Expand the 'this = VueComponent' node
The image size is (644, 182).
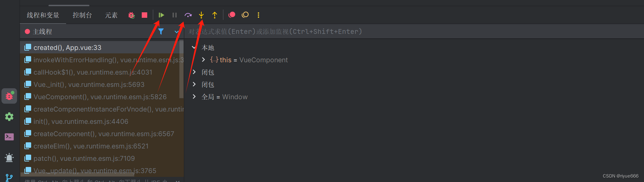coord(203,60)
